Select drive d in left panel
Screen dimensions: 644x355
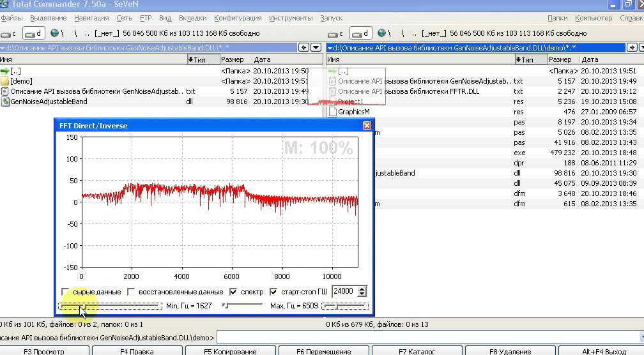[33, 33]
